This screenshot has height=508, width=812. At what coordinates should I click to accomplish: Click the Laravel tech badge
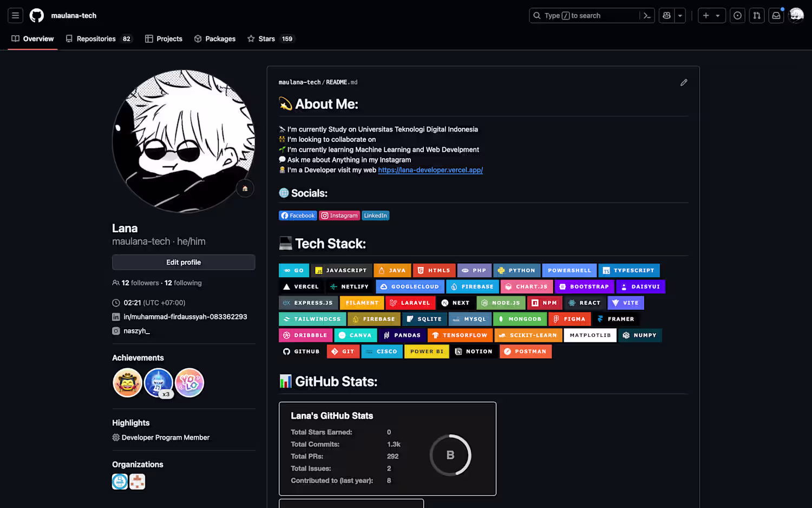click(x=410, y=303)
